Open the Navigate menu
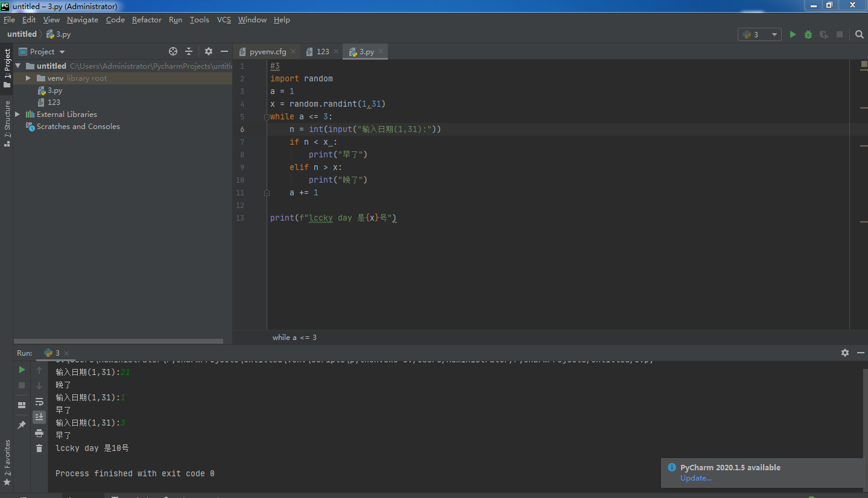Image resolution: width=868 pixels, height=498 pixels. point(82,20)
